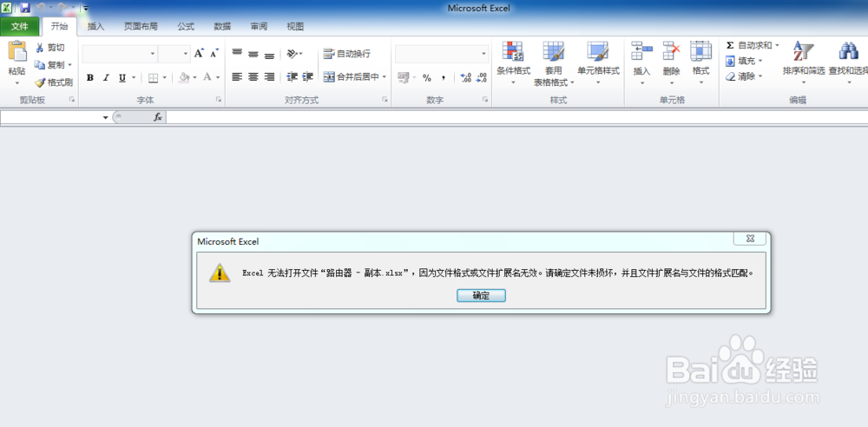Align text to the top
The width and height of the screenshot is (868, 427).
click(x=237, y=54)
